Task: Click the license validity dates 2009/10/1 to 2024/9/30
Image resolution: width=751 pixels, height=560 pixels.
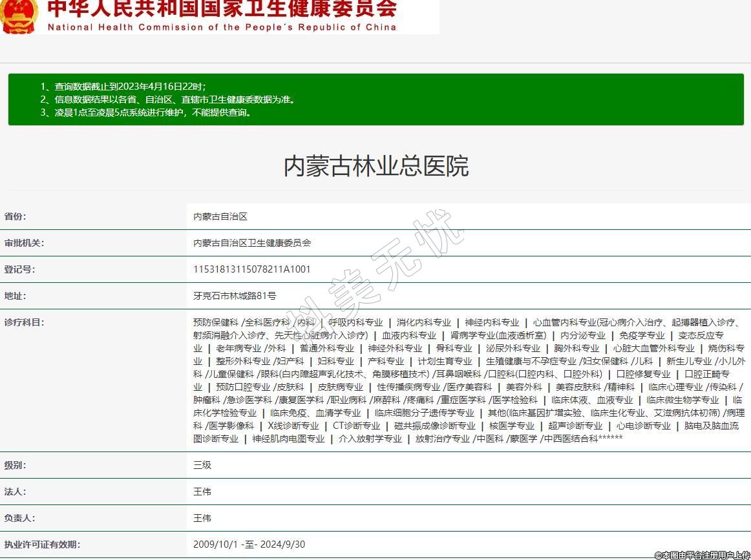Action: (x=249, y=544)
